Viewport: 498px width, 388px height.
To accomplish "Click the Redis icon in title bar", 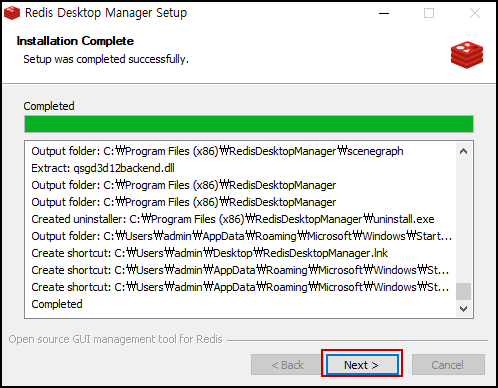I will 12,13.
